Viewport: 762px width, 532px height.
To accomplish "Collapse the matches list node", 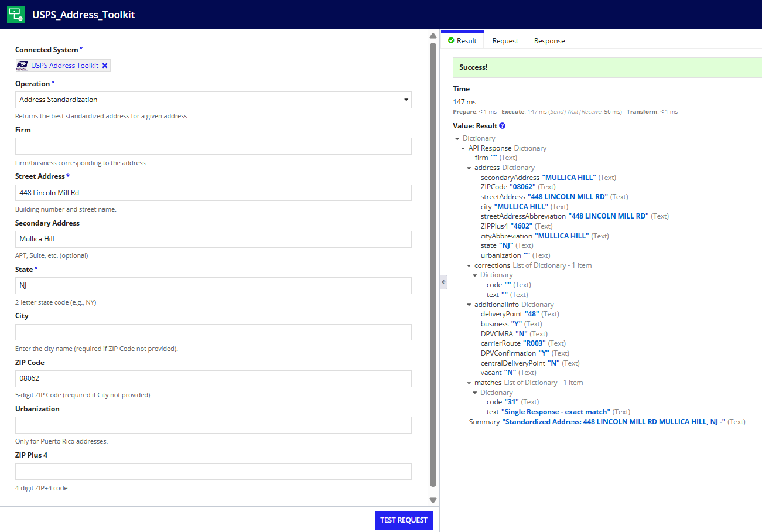I will pyautogui.click(x=469, y=383).
